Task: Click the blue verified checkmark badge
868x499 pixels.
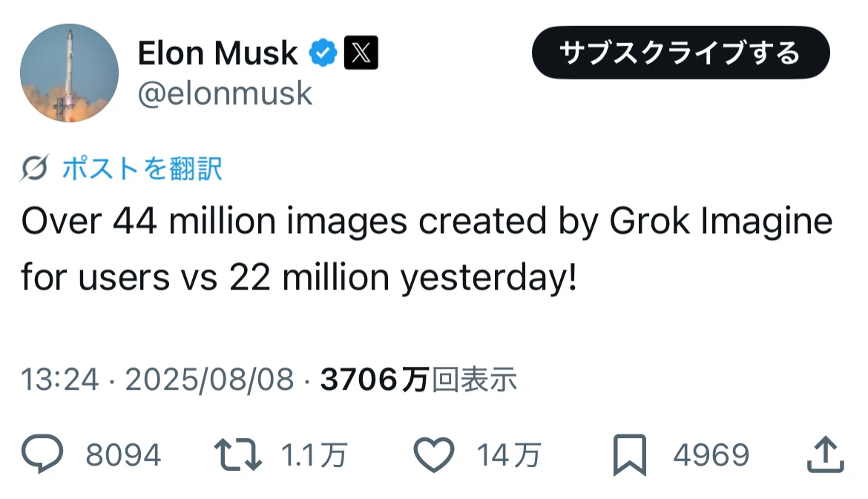Action: click(323, 53)
